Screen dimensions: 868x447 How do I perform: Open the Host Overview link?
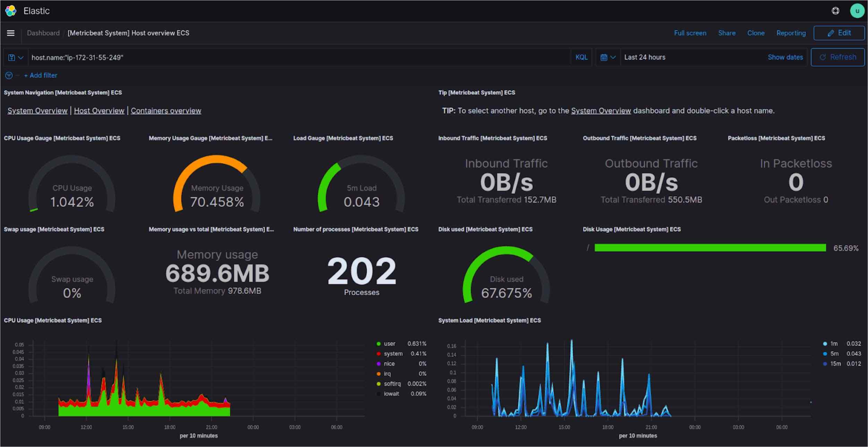(99, 111)
